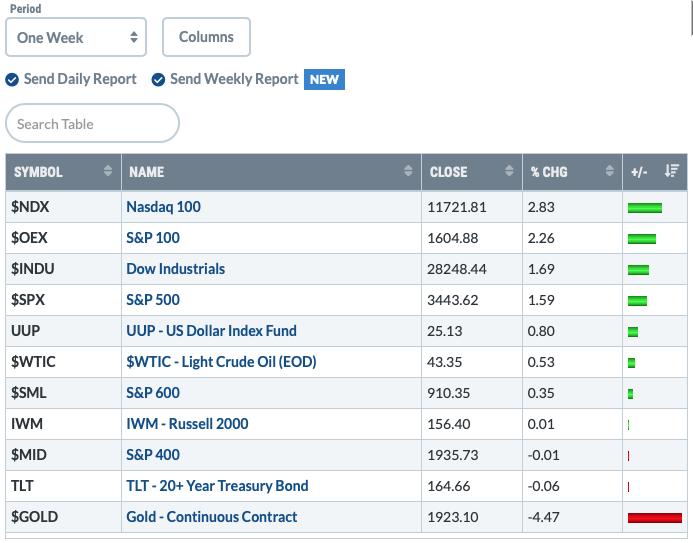Open the Dow Industrials link

(175, 269)
